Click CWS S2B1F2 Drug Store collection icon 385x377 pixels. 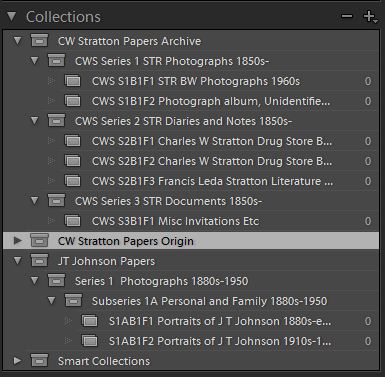click(73, 161)
